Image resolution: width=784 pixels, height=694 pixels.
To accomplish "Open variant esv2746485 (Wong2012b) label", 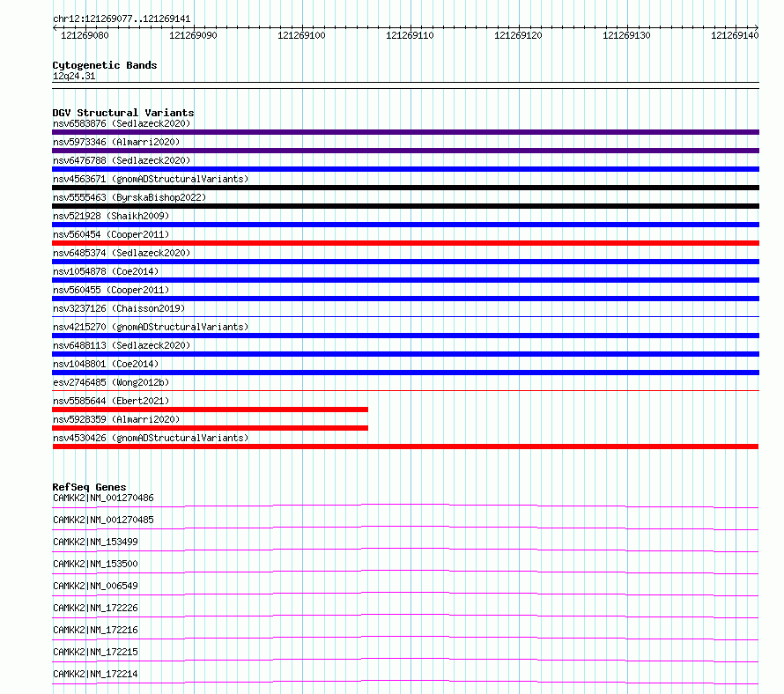I will (x=111, y=382).
